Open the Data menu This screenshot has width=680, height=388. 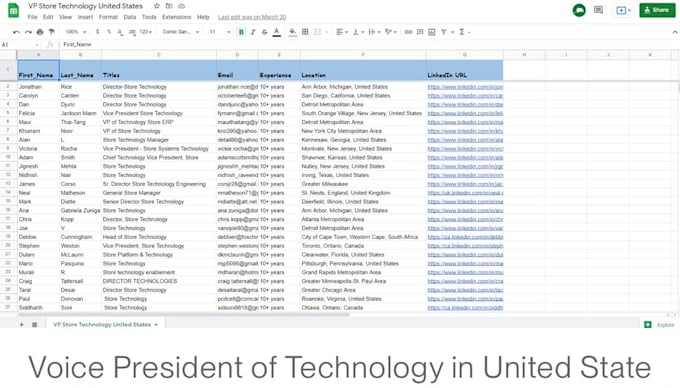[130, 17]
